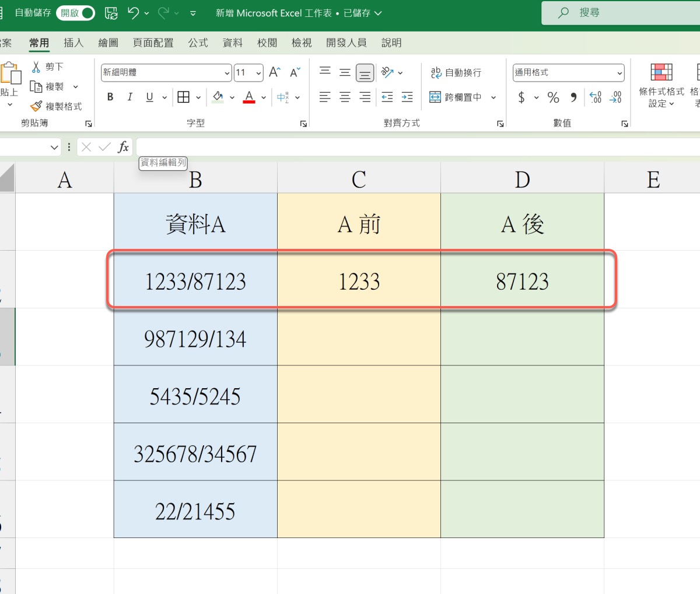Click the percent style icon
This screenshot has width=700, height=594.
point(553,97)
